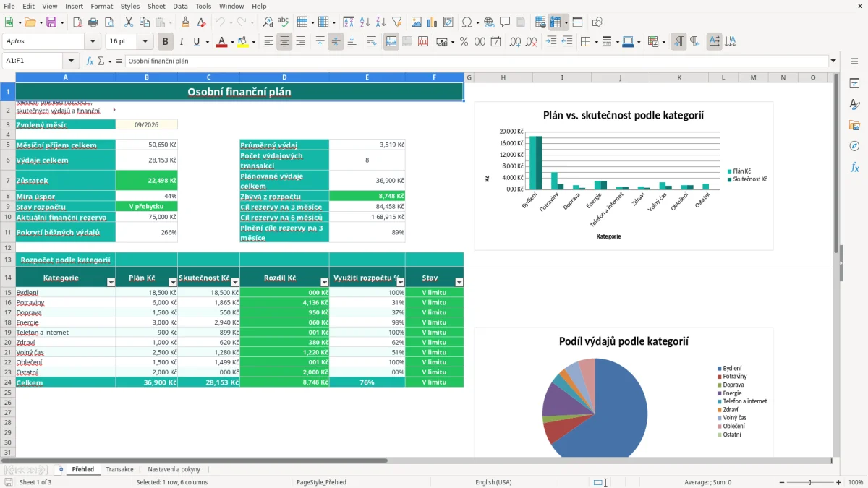868x488 pixels.
Task: Open the Plán Kč column filter dropdown
Action: [173, 283]
